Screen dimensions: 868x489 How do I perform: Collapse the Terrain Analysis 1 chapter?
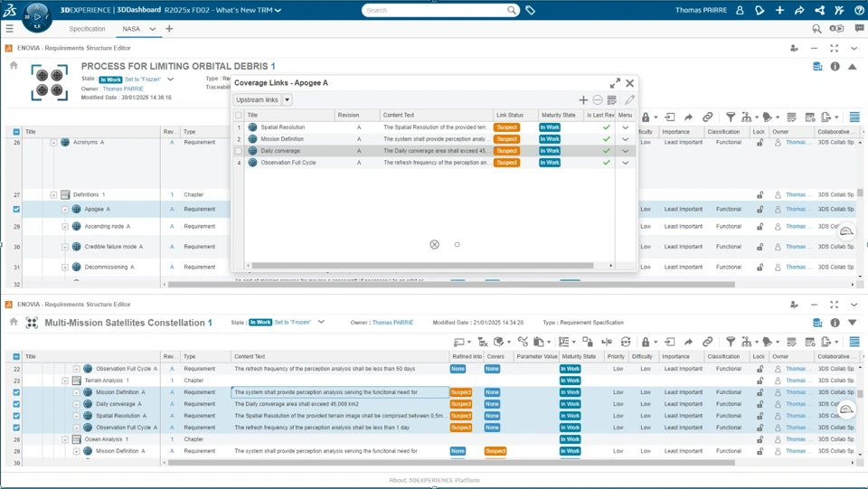tap(65, 381)
